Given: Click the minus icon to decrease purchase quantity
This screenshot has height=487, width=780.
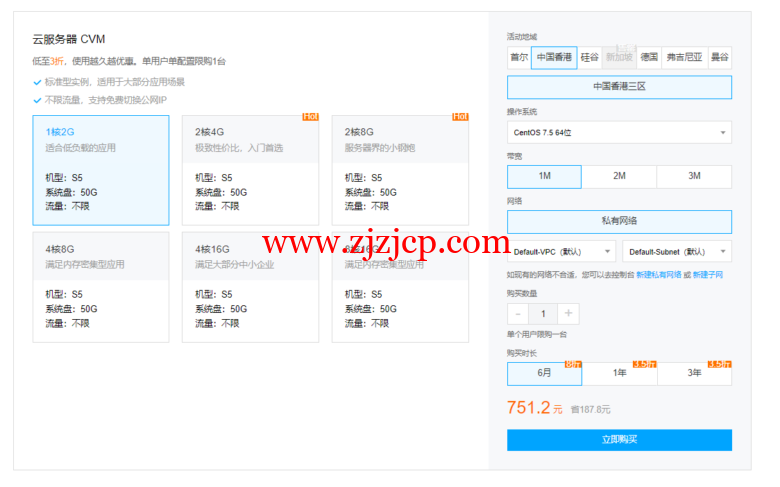Looking at the screenshot, I should pos(518,314).
